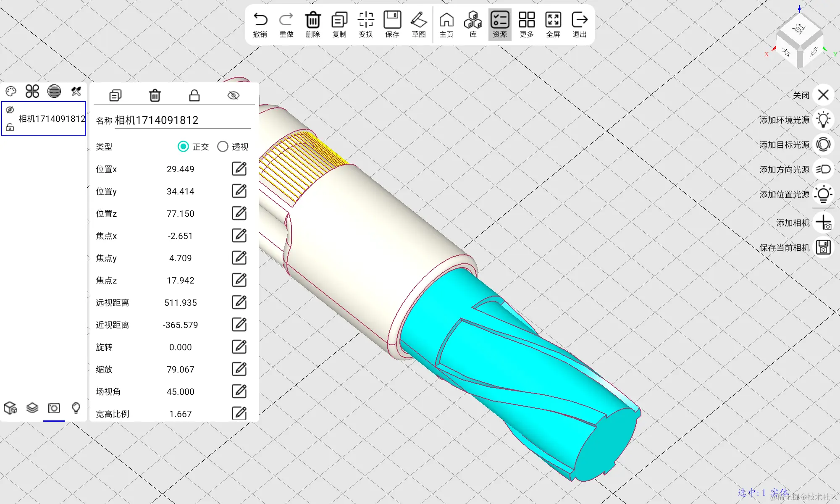Click the Add Camera (添加相机) icon

823,223
